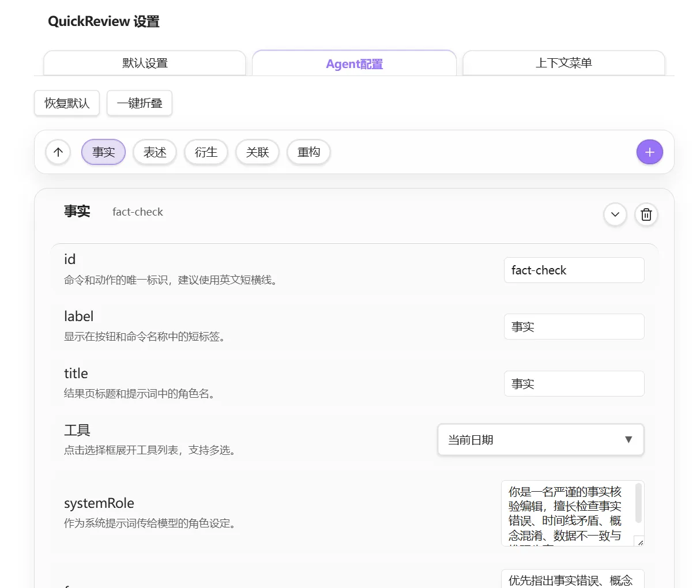Click the QuickReview 设置 heading
The image size is (700, 588).
104,22
